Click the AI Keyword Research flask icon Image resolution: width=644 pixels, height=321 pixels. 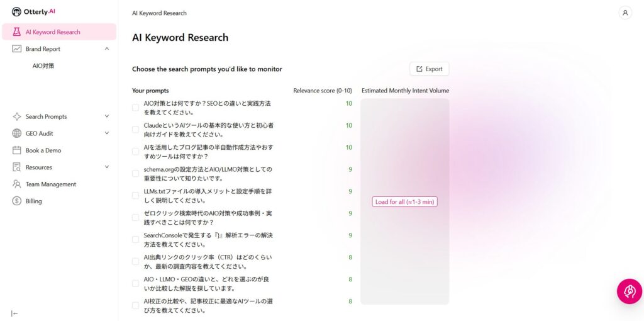(16, 32)
